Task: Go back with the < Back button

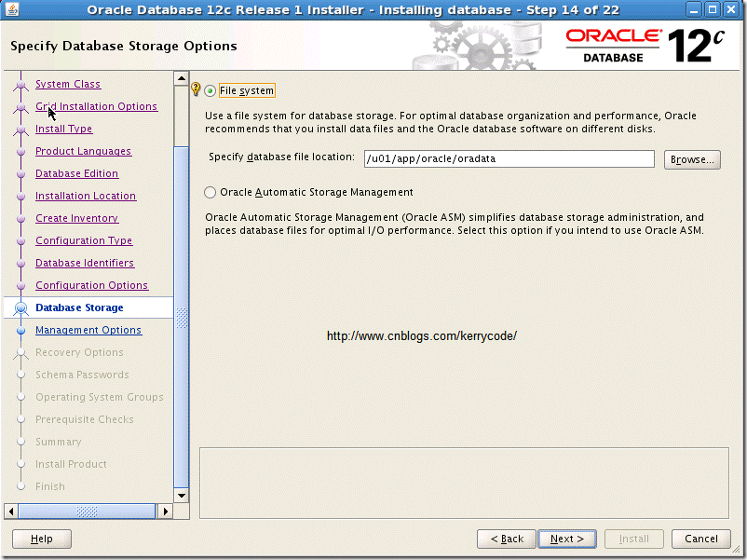Action: click(507, 539)
